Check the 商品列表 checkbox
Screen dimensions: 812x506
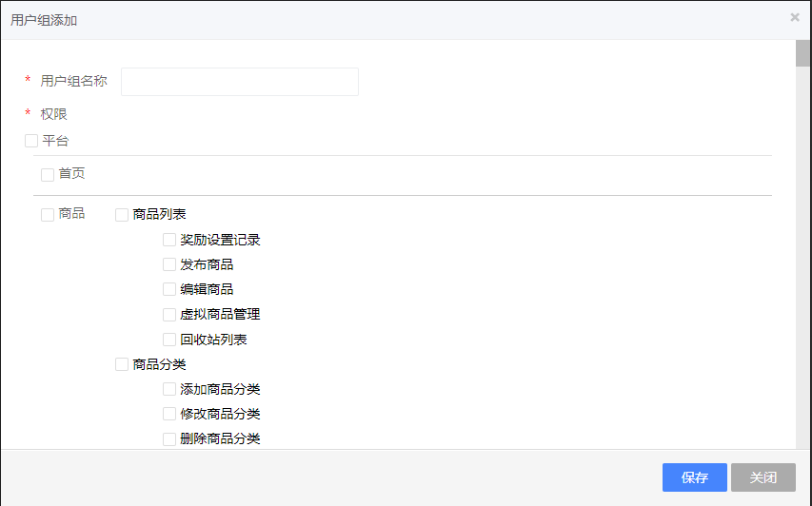click(x=122, y=215)
